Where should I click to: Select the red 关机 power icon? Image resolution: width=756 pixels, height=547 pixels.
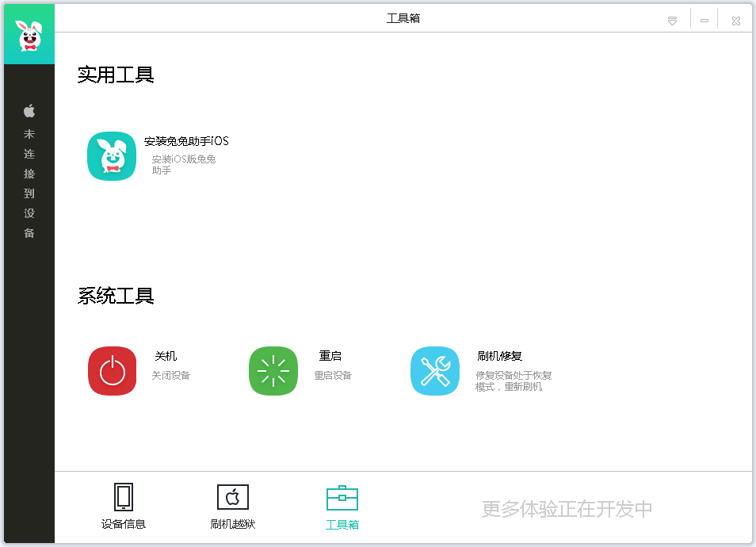(x=111, y=370)
